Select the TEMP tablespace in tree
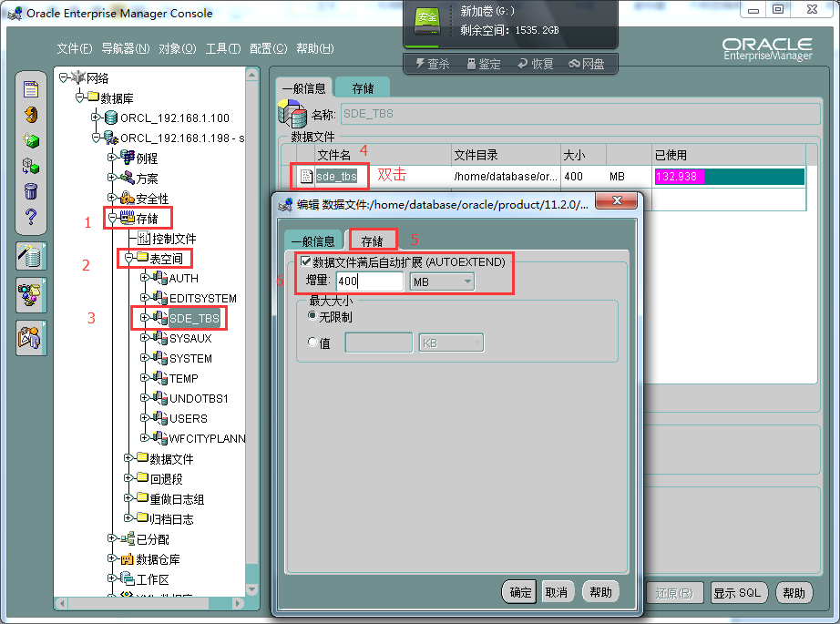This screenshot has height=624, width=840. tap(184, 378)
